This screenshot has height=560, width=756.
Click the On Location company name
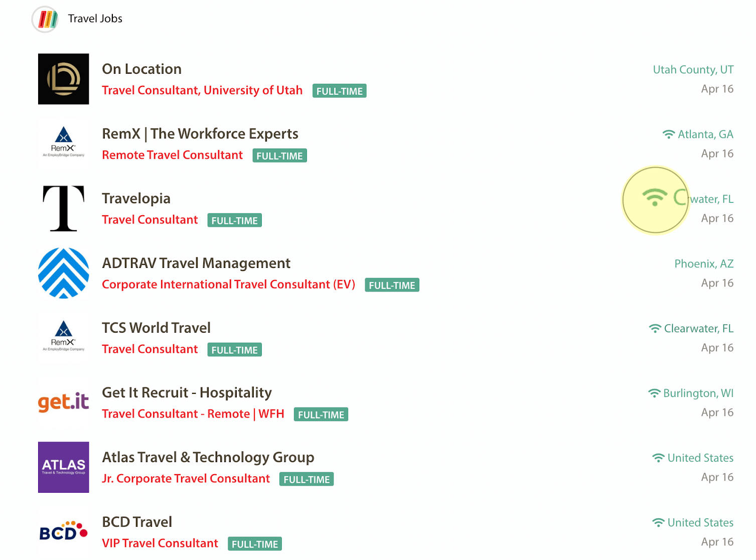tap(141, 69)
